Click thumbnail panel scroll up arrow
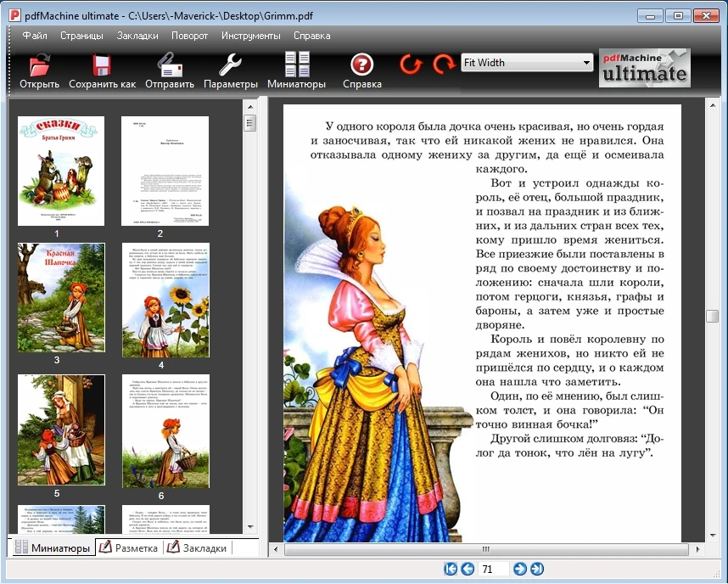 [250, 107]
